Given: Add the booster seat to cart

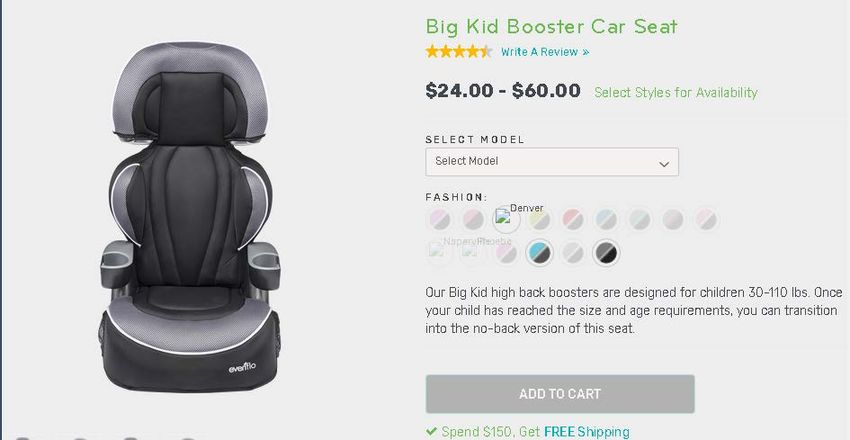Looking at the screenshot, I should (560, 394).
